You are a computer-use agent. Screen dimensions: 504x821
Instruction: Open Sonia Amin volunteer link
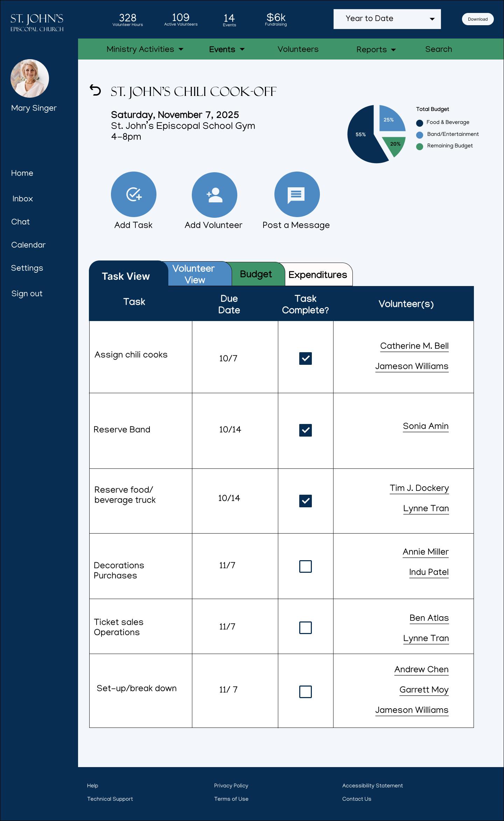click(426, 426)
